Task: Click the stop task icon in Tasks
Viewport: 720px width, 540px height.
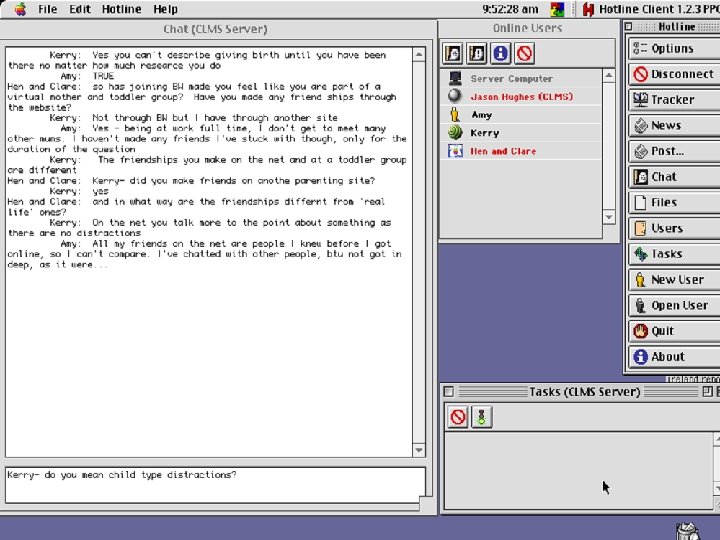Action: coord(457,417)
